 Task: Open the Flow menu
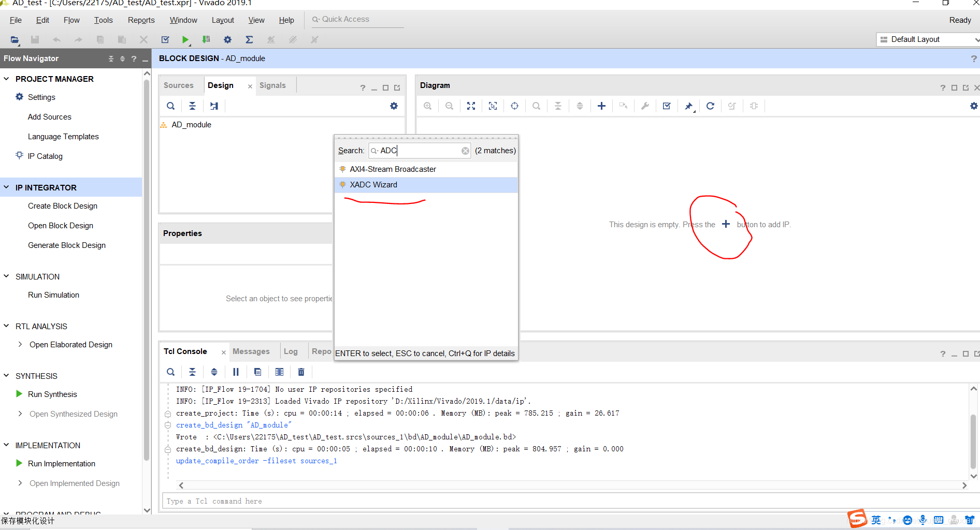[x=71, y=20]
